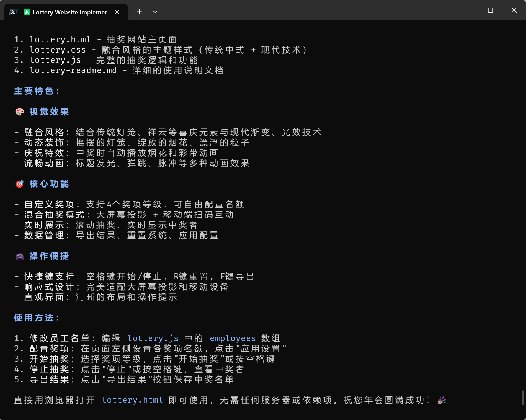Click lottery-readme.md in the file list

click(73, 70)
